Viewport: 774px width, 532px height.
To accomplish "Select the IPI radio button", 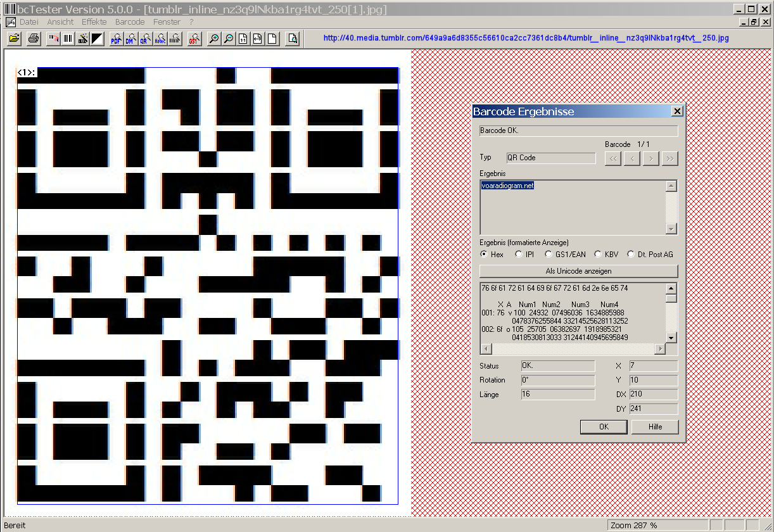I will pos(519,254).
